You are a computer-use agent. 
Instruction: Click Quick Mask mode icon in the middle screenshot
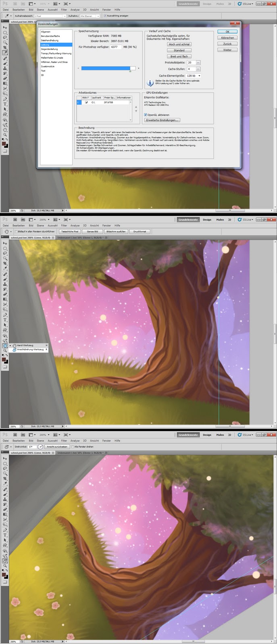click(x=5, y=367)
